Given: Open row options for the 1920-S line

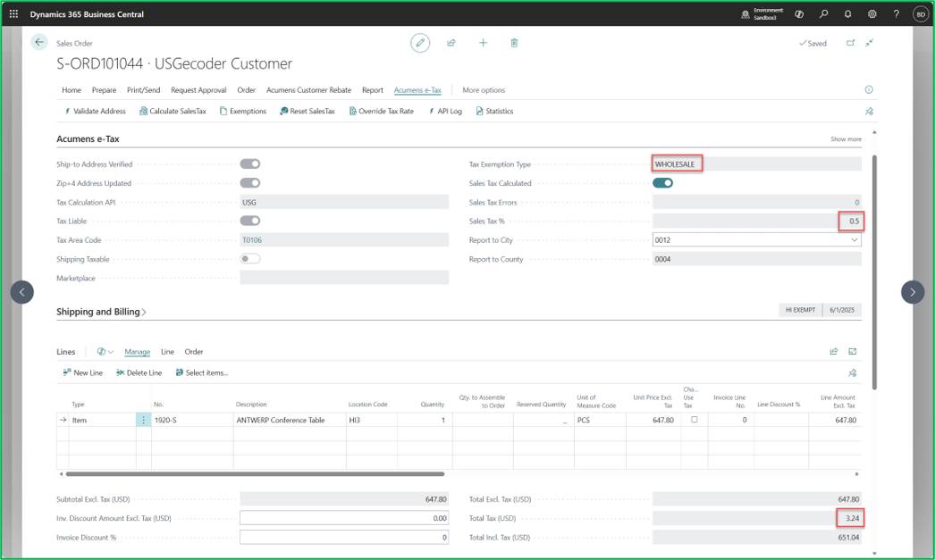Looking at the screenshot, I should coord(143,420).
